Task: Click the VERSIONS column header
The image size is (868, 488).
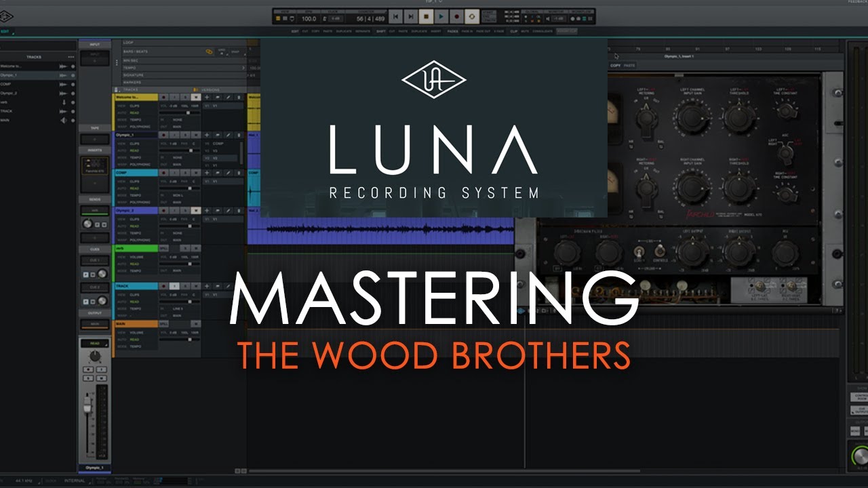Action: pyautogui.click(x=210, y=89)
